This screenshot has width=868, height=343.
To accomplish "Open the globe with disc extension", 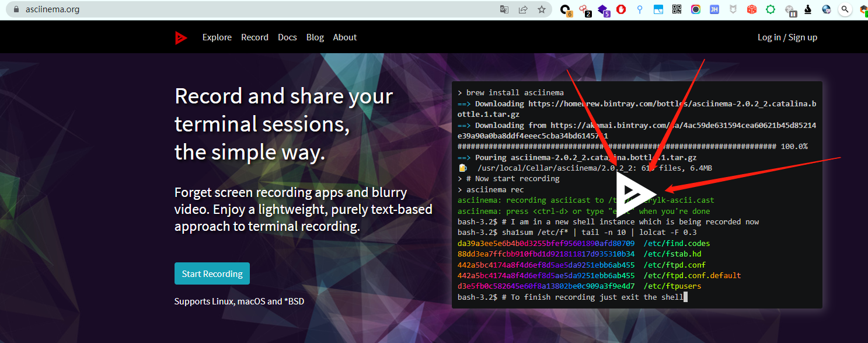I will [x=827, y=9].
